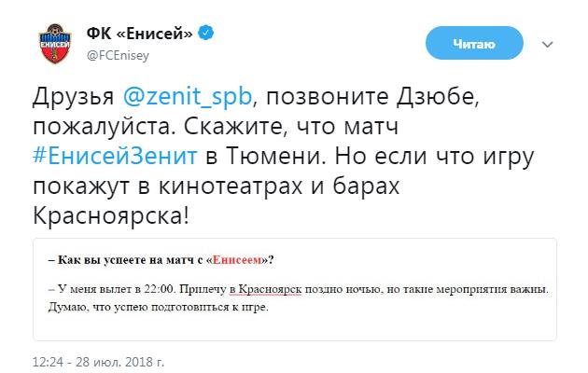Click the @FCEnisey handle
This screenshot has width=588, height=373.
coord(118,55)
